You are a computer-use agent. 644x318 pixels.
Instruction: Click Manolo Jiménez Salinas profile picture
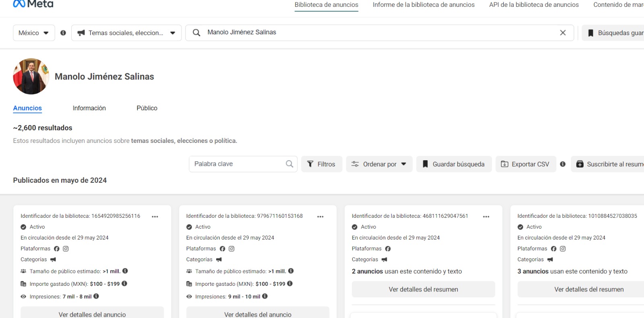point(31,76)
